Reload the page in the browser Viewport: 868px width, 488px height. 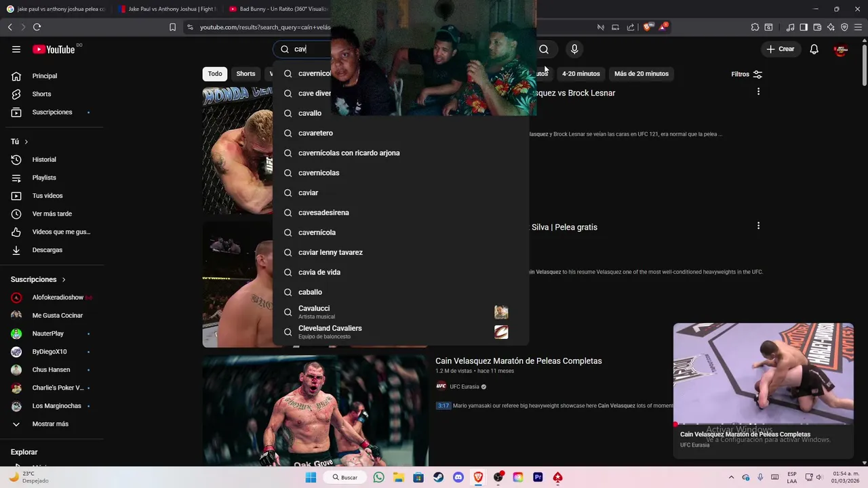pos(37,27)
